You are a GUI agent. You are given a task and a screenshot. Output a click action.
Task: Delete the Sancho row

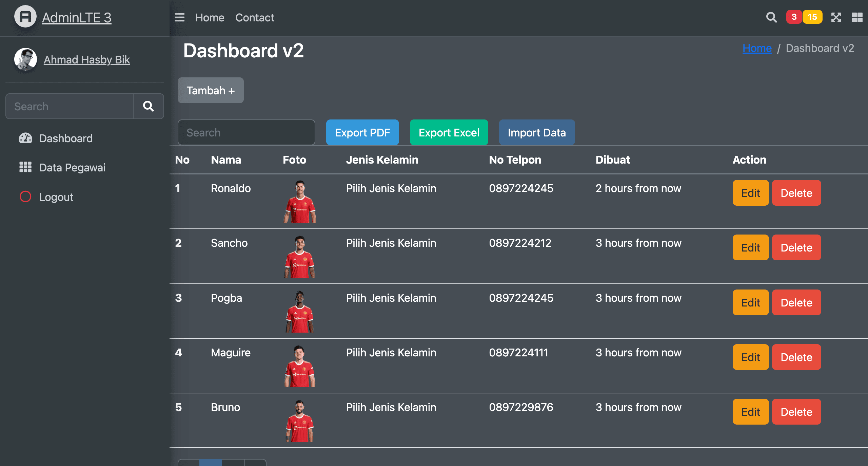coord(796,247)
